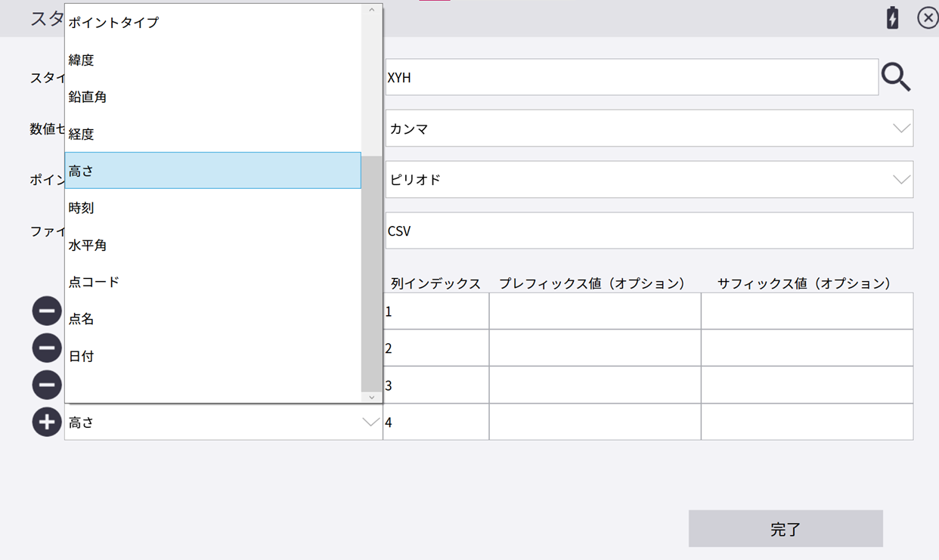Open the カンマ separator dropdown
This screenshot has width=939, height=560.
pyautogui.click(x=649, y=128)
